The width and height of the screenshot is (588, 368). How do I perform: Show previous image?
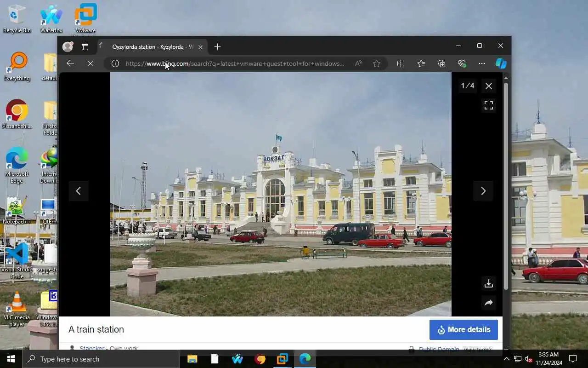(x=79, y=191)
